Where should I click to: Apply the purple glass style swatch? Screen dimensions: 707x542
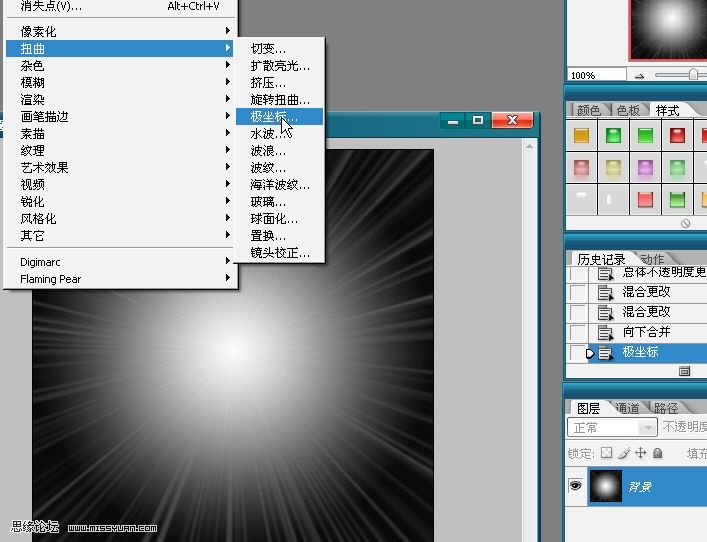click(x=646, y=167)
